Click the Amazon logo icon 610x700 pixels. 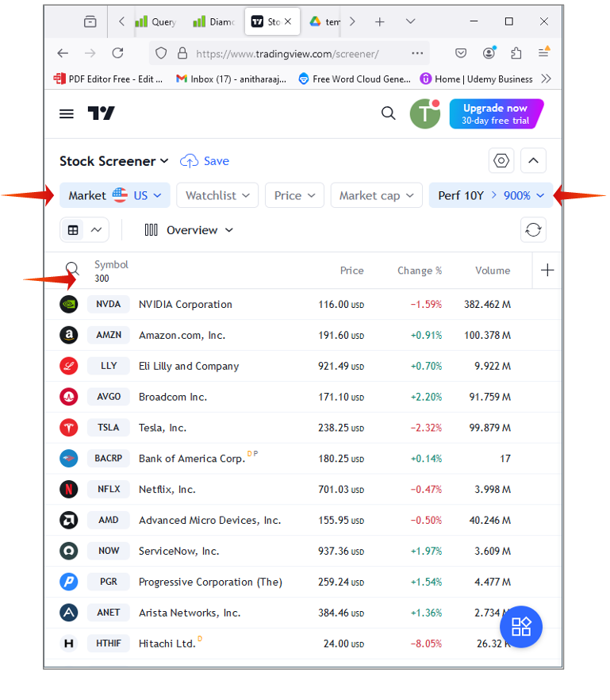point(69,335)
